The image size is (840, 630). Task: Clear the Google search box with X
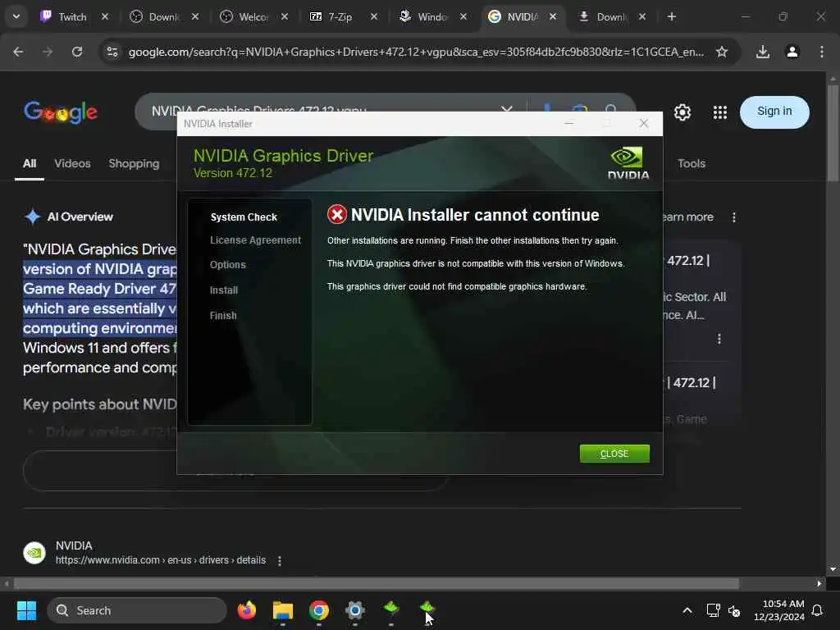[x=506, y=109]
